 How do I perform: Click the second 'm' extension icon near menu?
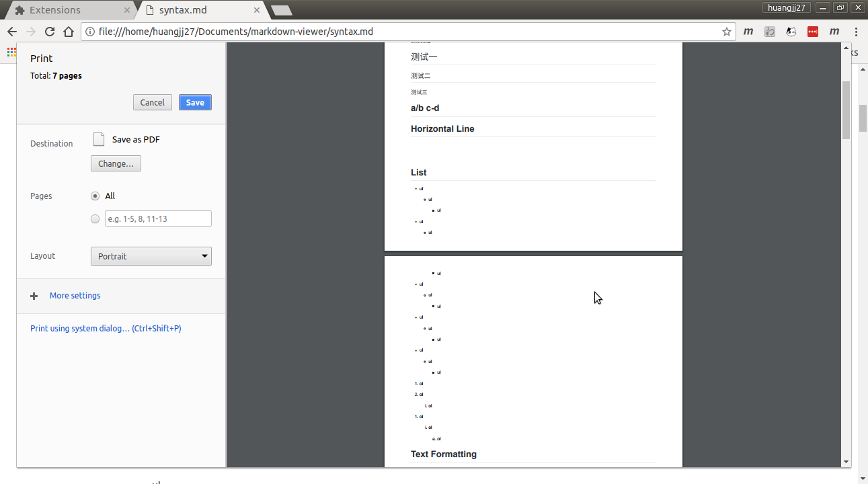coord(834,32)
